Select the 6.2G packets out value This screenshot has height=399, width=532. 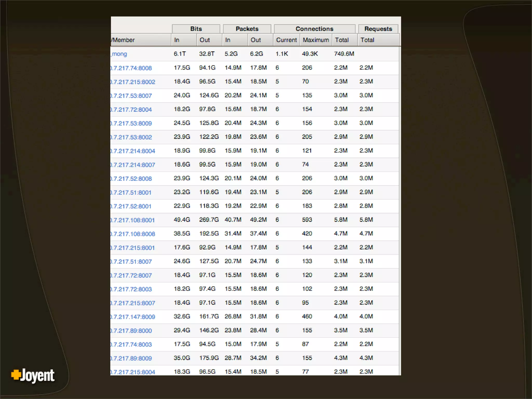coord(257,54)
